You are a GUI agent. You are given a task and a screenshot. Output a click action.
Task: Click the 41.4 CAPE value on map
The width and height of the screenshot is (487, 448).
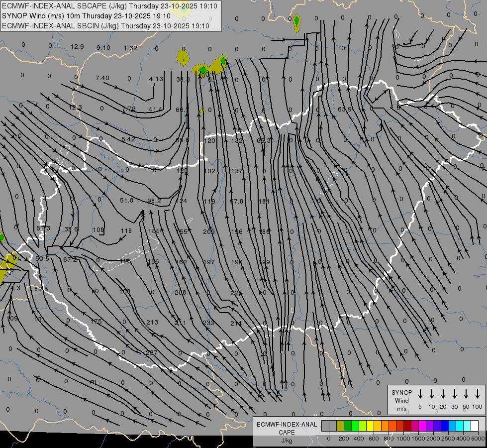(x=155, y=110)
